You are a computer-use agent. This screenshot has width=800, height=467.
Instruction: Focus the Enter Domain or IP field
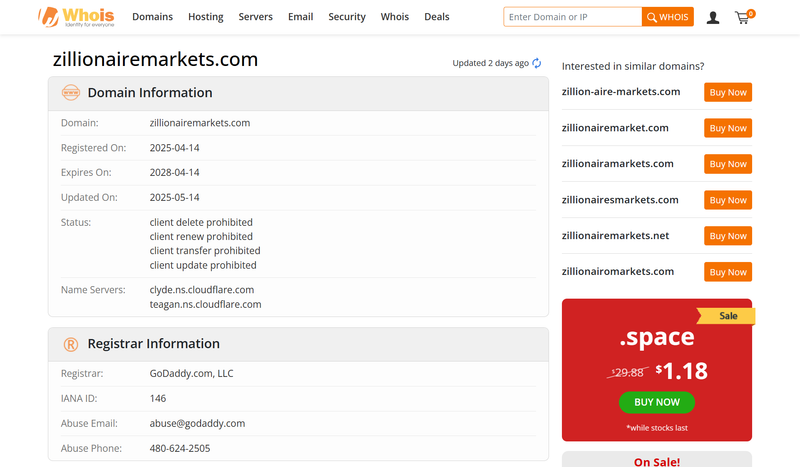[x=572, y=17]
